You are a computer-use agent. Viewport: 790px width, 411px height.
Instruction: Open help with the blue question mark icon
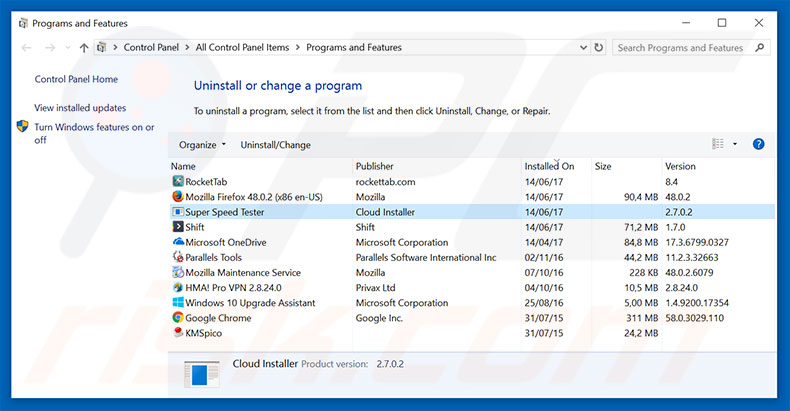click(758, 144)
